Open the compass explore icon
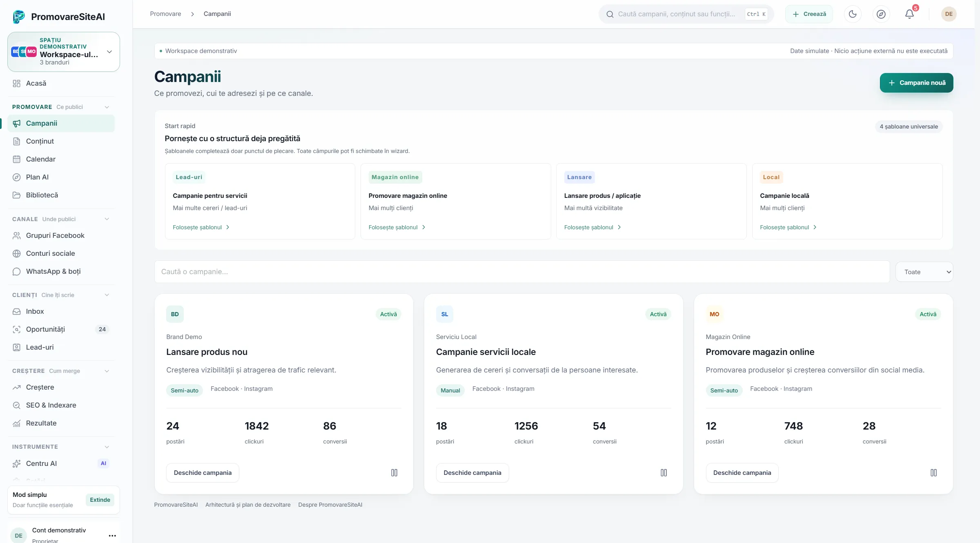This screenshot has height=543, width=980. pyautogui.click(x=881, y=14)
